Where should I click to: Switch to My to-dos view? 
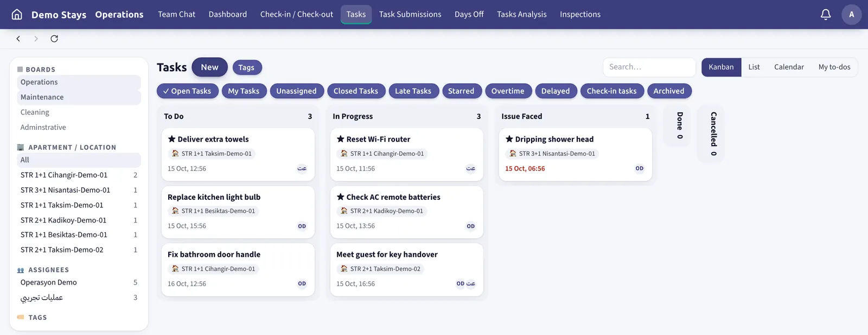[x=834, y=67]
